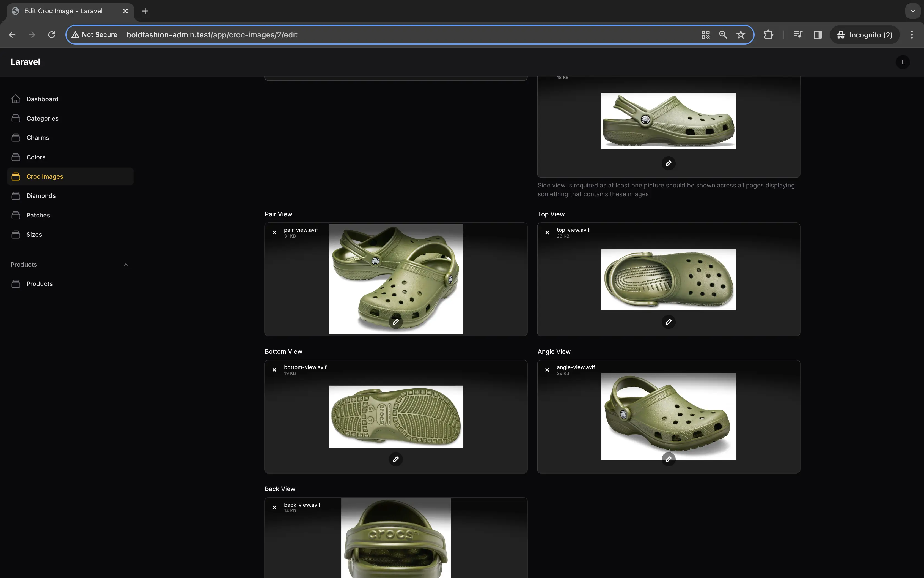Remove the top-view.avif file
The width and height of the screenshot is (924, 578).
(547, 232)
